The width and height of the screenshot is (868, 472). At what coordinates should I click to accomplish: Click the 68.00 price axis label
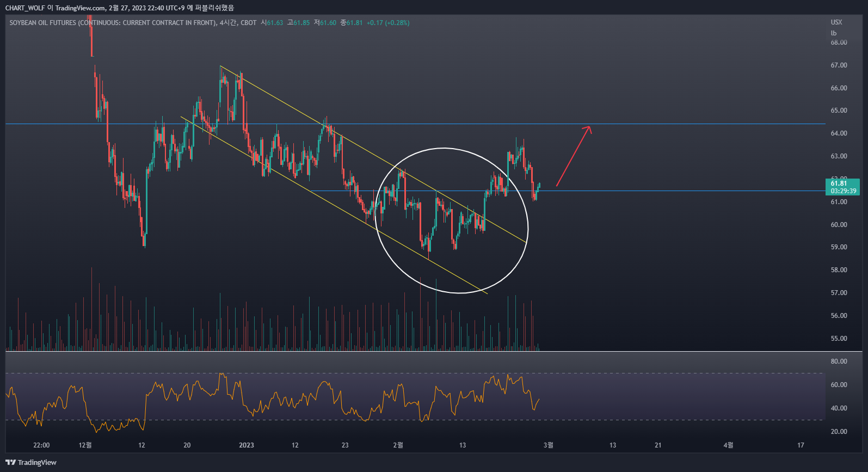[839, 42]
